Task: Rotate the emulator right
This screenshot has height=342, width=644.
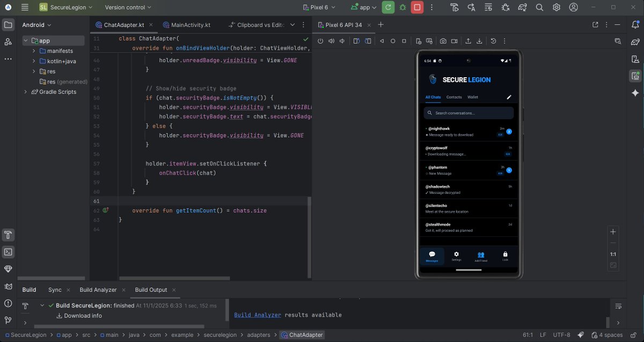Action: point(368,41)
